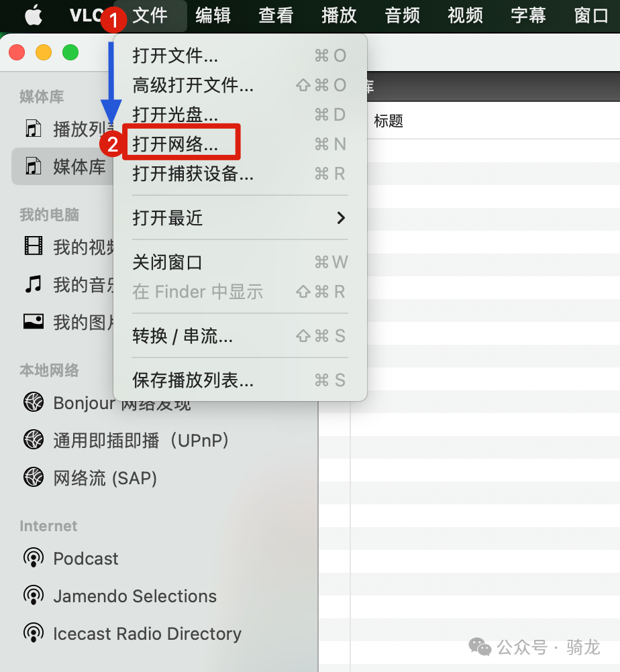Open the 文件 menu in menu bar
Viewport: 620px width, 672px height.
click(150, 16)
